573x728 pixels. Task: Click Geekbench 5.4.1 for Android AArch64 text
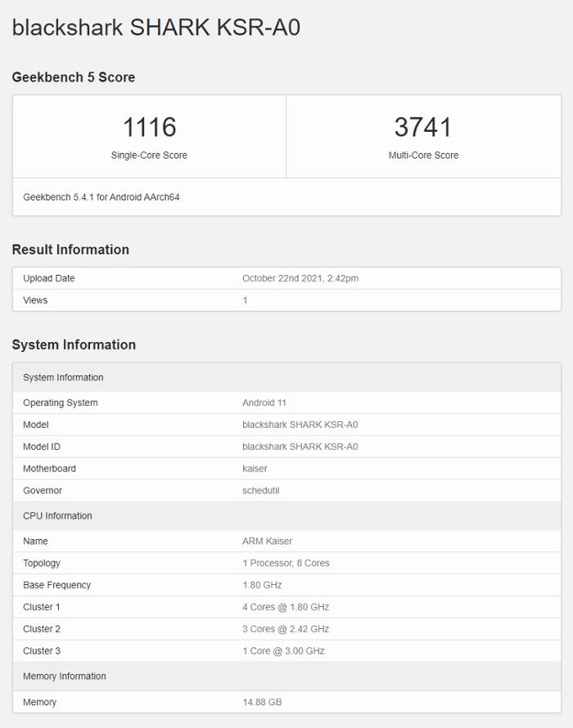tap(102, 197)
